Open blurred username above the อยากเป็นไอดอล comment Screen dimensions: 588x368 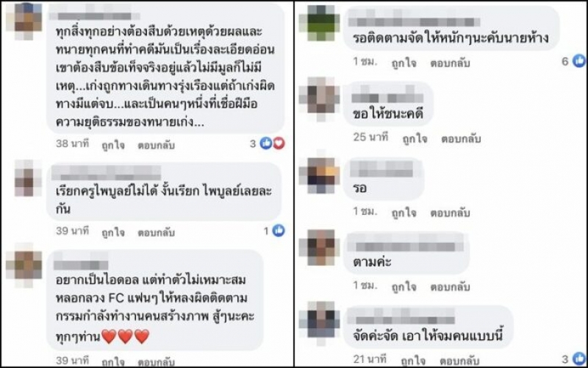pyautogui.click(x=81, y=263)
